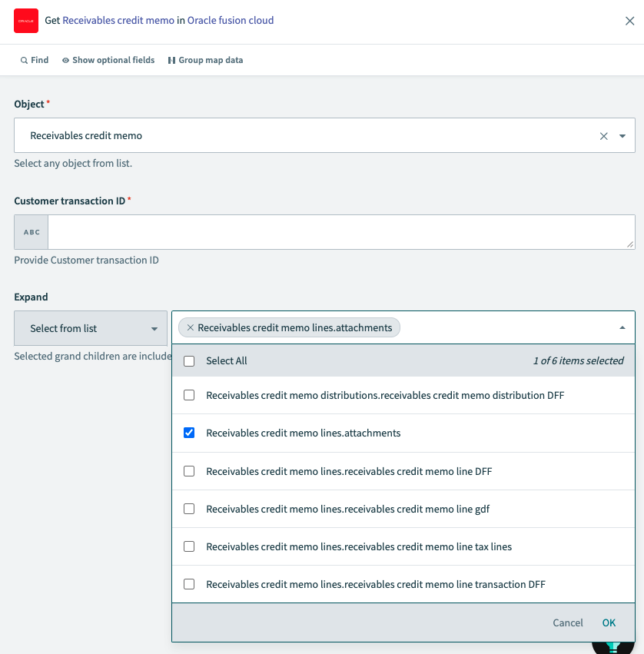The width and height of the screenshot is (644, 654).
Task: Toggle the Select All checkbox
Action: (189, 360)
